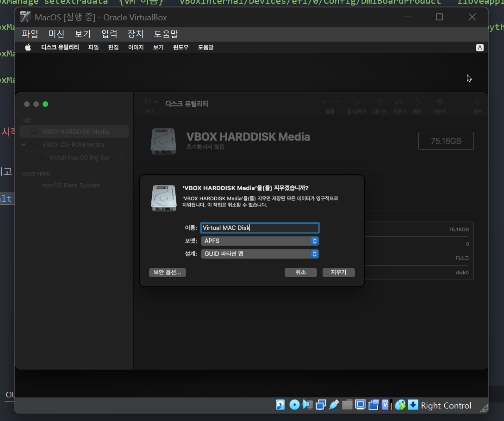This screenshot has width=504, height=421.
Task: Click the recording status icon
Action: pos(373,405)
